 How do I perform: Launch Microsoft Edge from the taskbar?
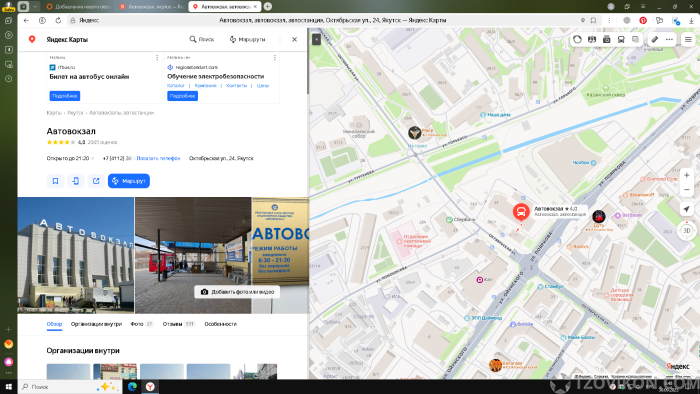[x=132, y=387]
